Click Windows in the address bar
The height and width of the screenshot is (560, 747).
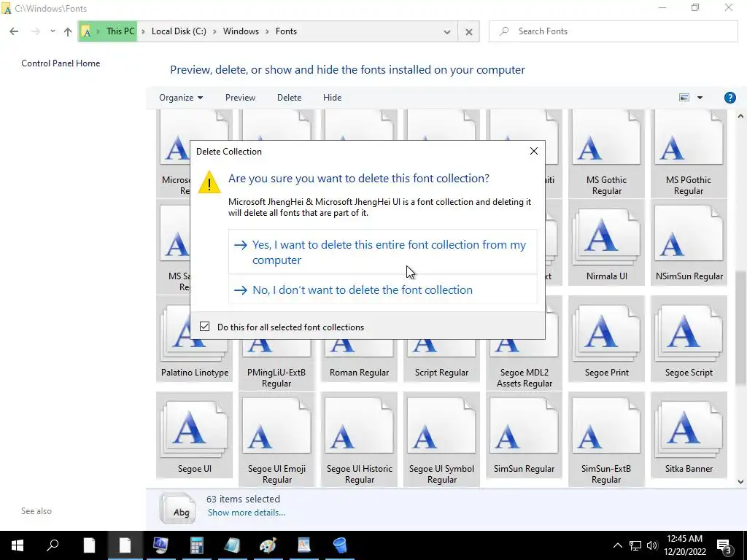pos(241,31)
